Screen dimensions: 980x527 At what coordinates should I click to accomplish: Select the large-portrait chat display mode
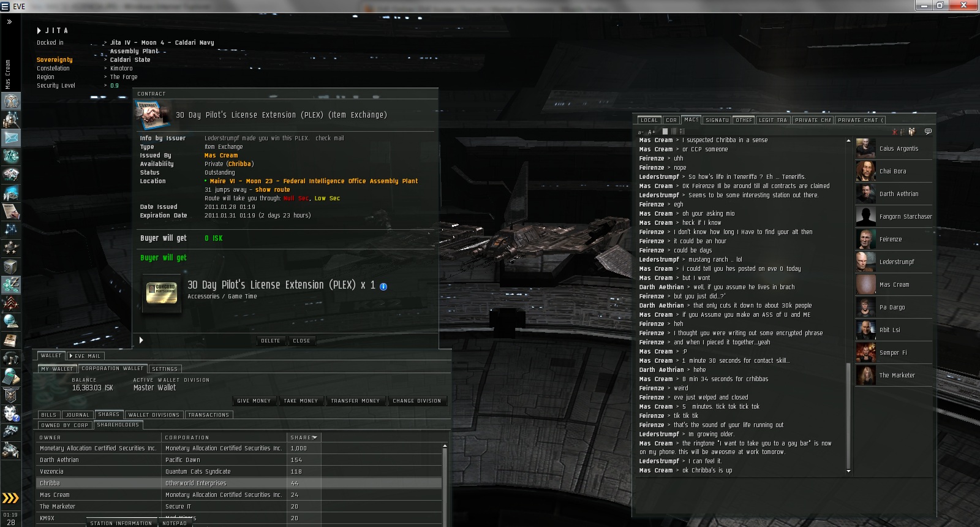(682, 132)
